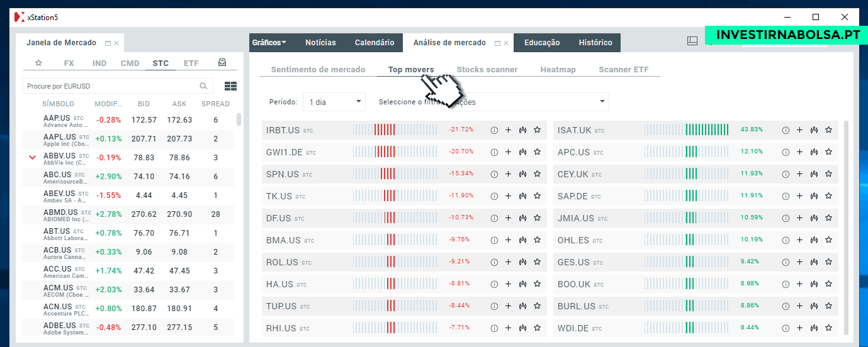
Task: Open chart icon for CEY.UK
Action: (x=814, y=174)
